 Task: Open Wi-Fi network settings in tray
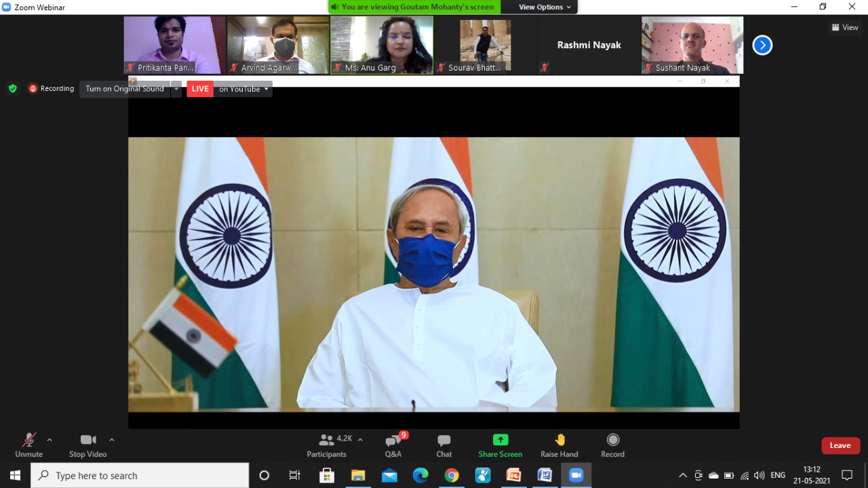pyautogui.click(x=745, y=475)
